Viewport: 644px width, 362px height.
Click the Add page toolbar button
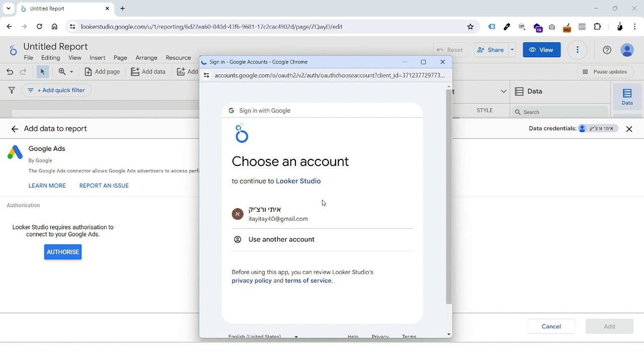click(x=102, y=72)
